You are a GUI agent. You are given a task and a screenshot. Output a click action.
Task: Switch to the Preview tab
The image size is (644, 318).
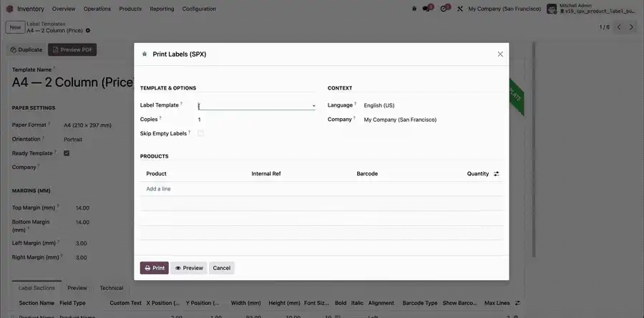click(77, 288)
